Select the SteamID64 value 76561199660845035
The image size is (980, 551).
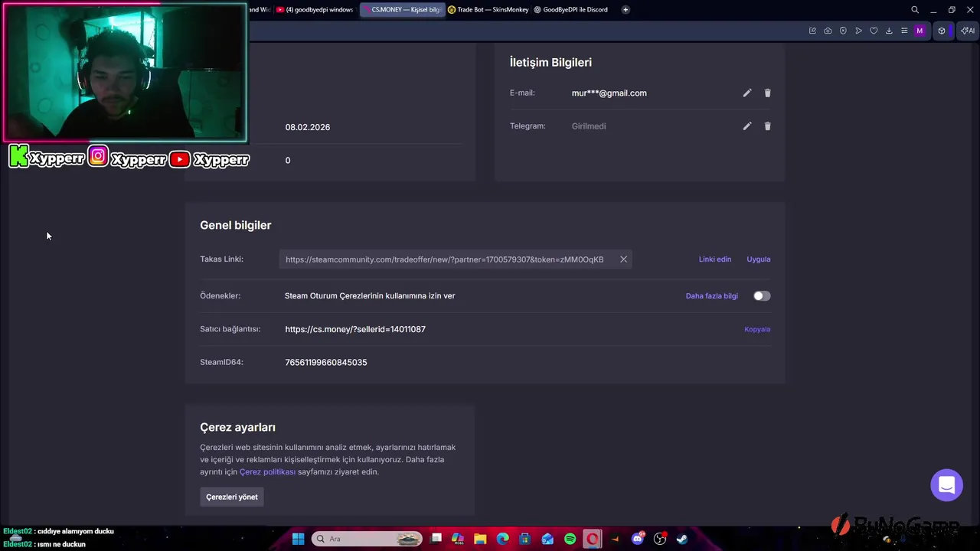point(326,363)
